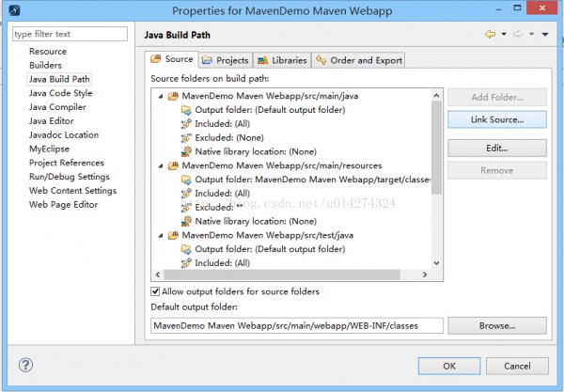
Task: Click native library icon under src/main/resources
Action: pyautogui.click(x=186, y=221)
